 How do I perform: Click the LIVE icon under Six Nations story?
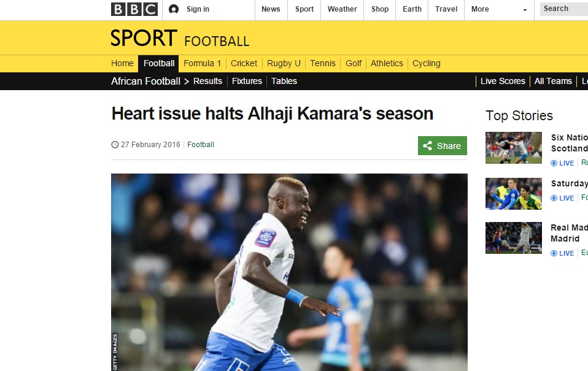554,163
